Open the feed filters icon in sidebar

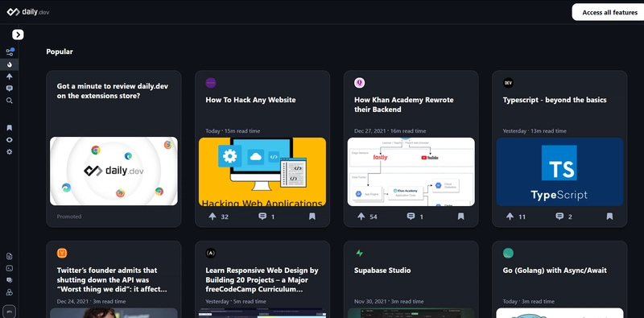[10, 52]
